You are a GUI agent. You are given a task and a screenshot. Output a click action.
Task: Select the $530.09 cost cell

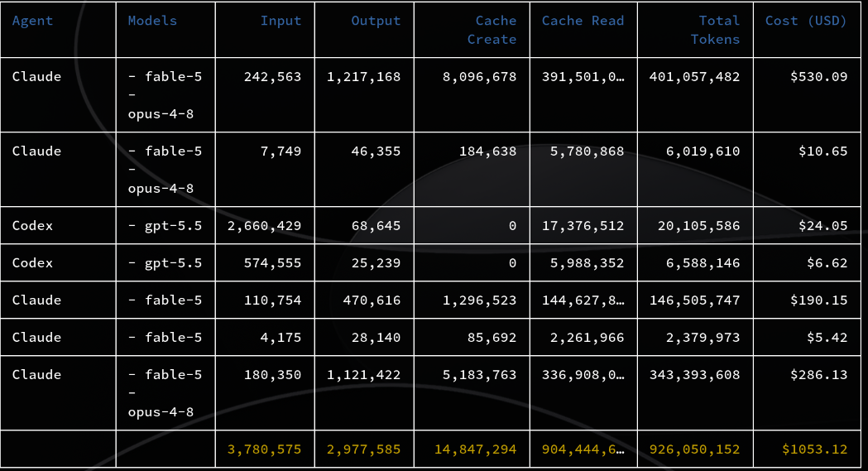[818, 77]
